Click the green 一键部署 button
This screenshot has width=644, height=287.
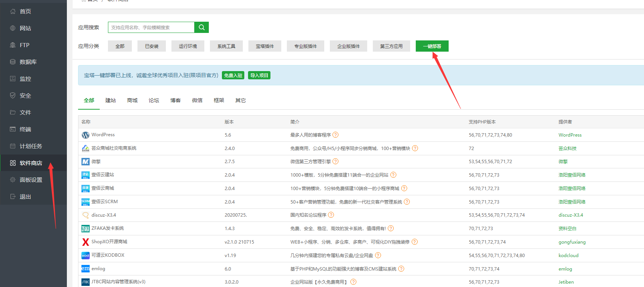click(x=432, y=46)
